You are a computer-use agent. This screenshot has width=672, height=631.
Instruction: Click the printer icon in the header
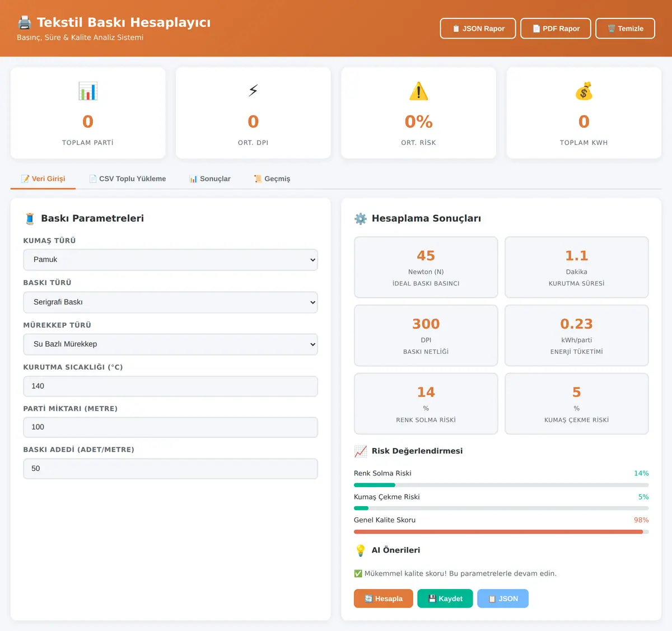[x=24, y=22]
